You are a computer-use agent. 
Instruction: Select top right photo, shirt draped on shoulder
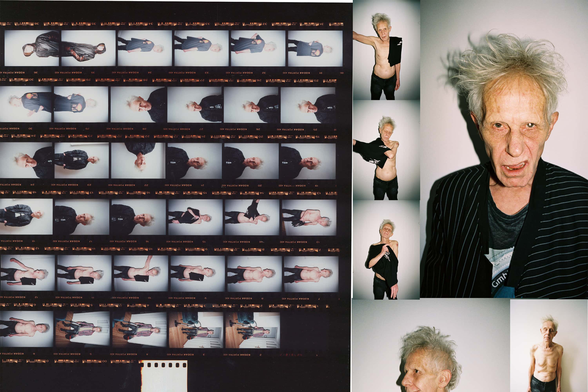click(386, 50)
